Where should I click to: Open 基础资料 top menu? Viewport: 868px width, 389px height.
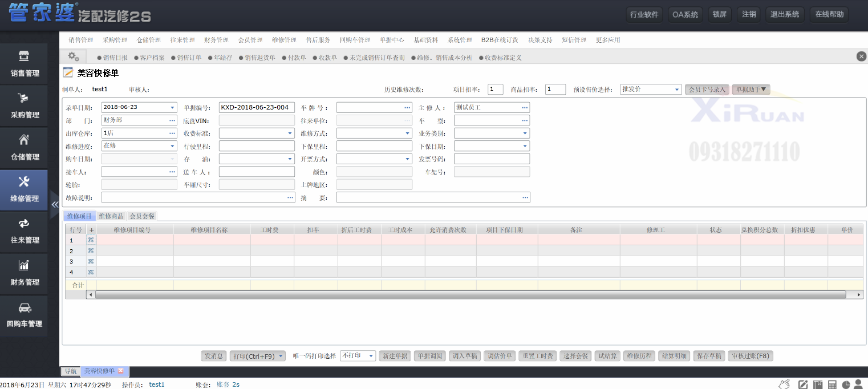[426, 40]
